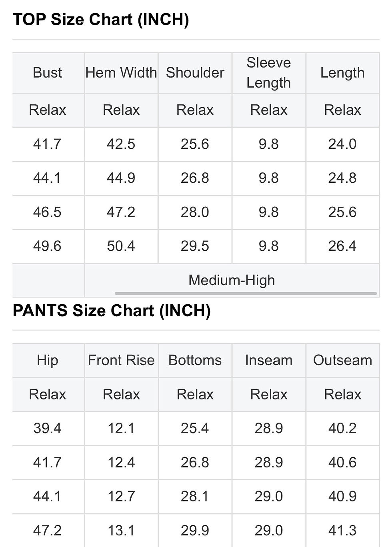Select the Outseam column header
392x547 pixels.
pos(342,360)
